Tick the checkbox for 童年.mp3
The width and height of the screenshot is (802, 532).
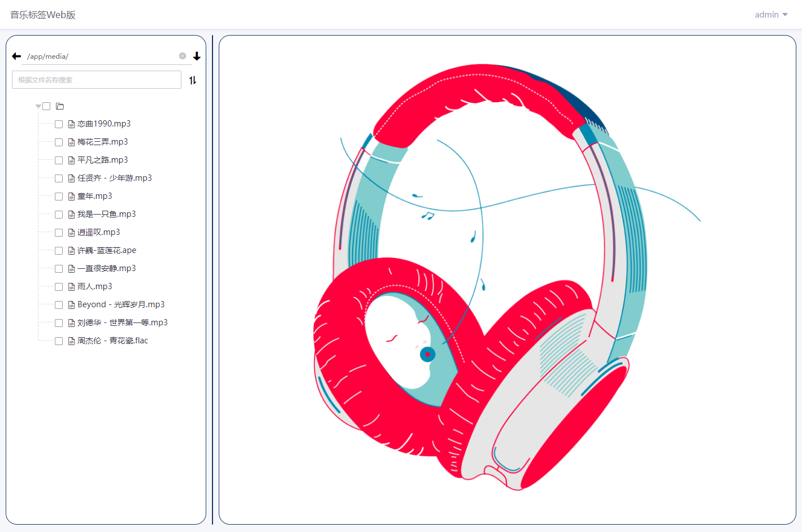[x=59, y=197]
